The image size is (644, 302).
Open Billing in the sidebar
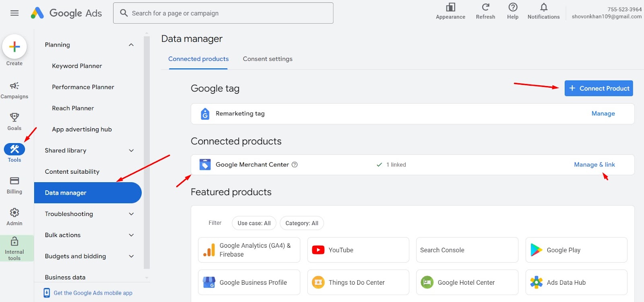coord(14,185)
